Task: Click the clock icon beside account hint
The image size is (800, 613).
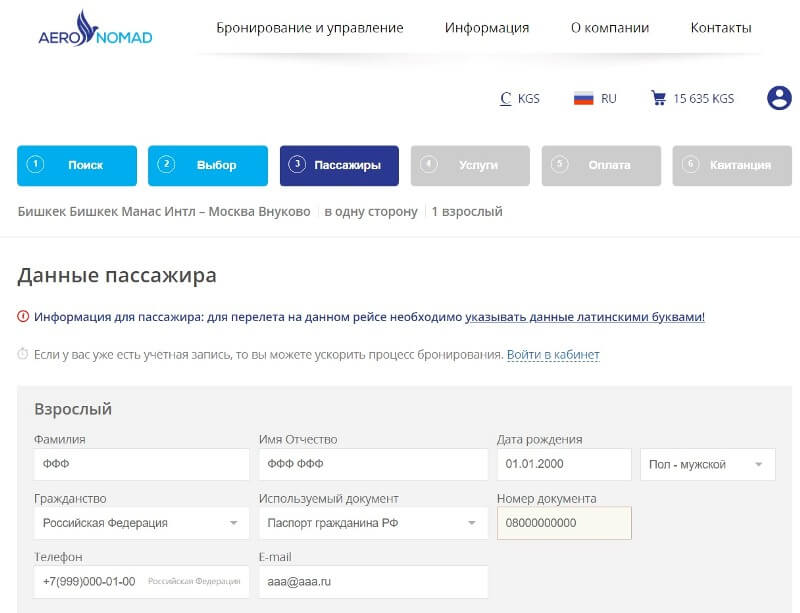Action: 22,354
